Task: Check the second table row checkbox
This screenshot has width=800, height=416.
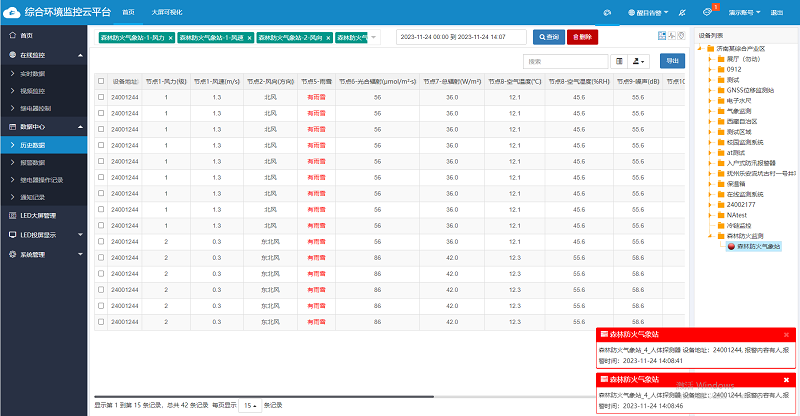Action: (101, 113)
